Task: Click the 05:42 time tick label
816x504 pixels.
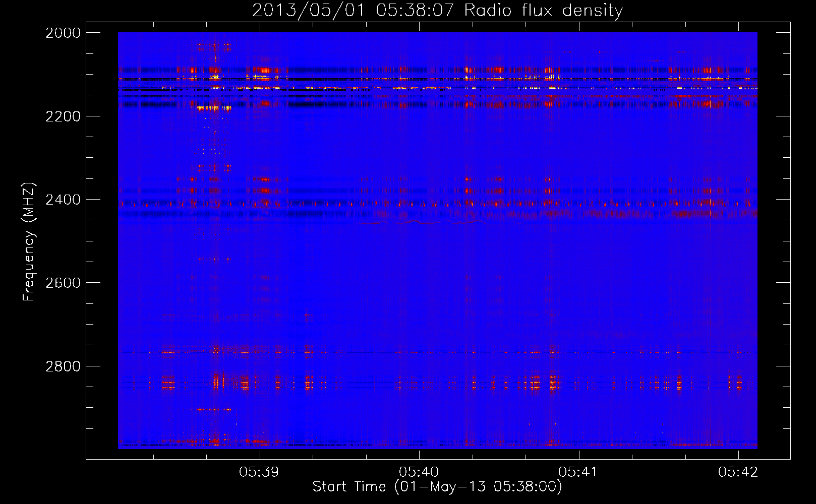Action: tap(738, 472)
